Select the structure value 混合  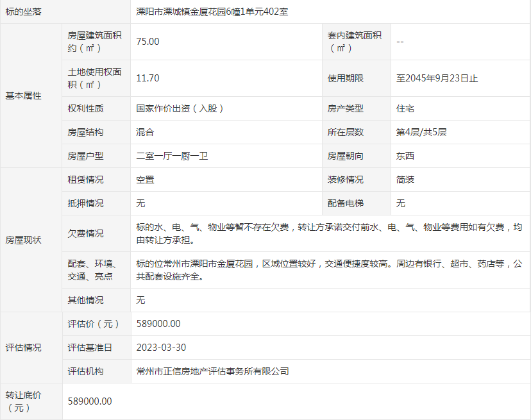tap(145, 132)
